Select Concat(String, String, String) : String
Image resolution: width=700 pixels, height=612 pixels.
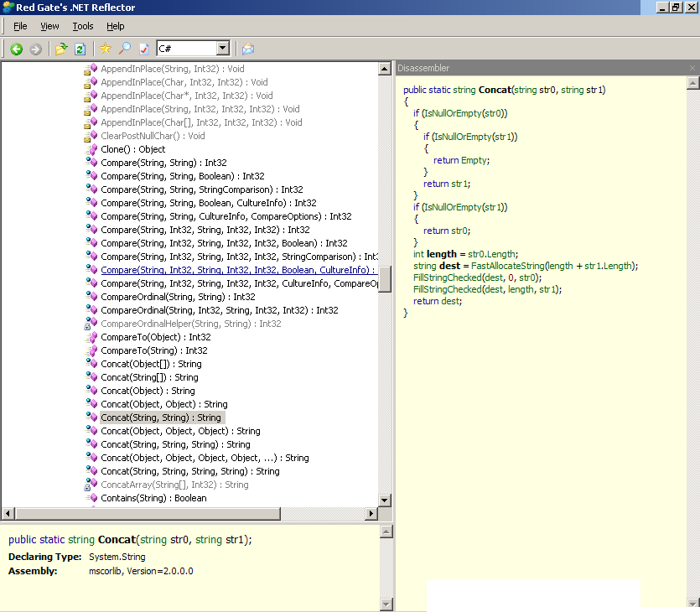(175, 444)
